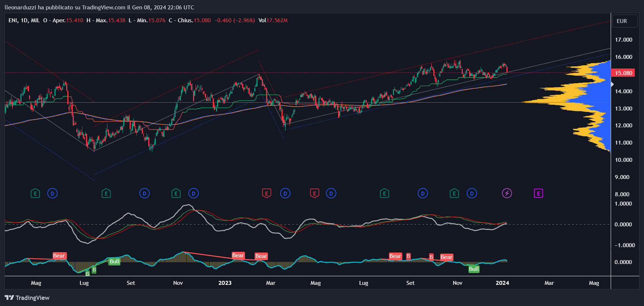Open the green earnings E marker near Nov 2022

176,194
